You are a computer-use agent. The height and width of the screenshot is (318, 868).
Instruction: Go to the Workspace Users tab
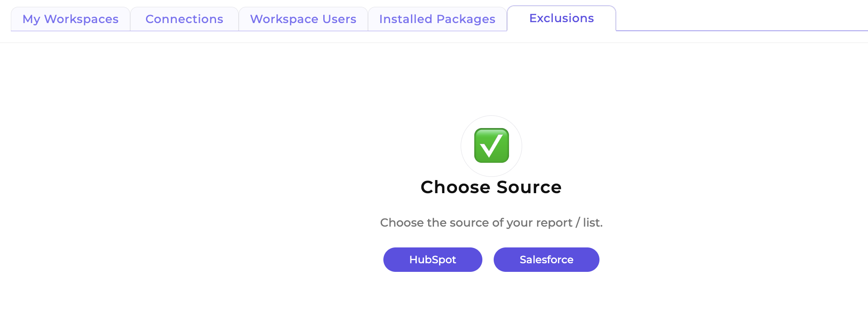click(x=303, y=19)
